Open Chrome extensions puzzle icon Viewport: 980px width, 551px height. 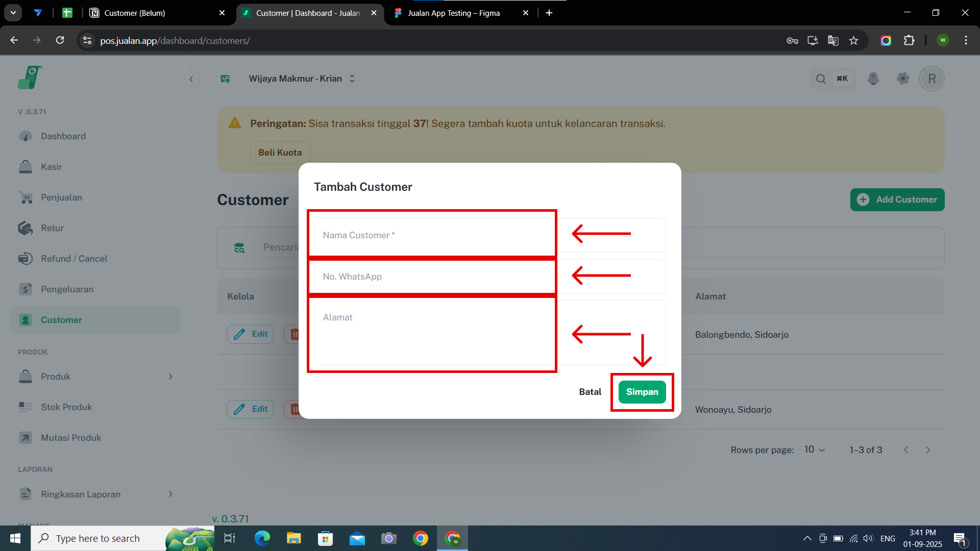[909, 40]
